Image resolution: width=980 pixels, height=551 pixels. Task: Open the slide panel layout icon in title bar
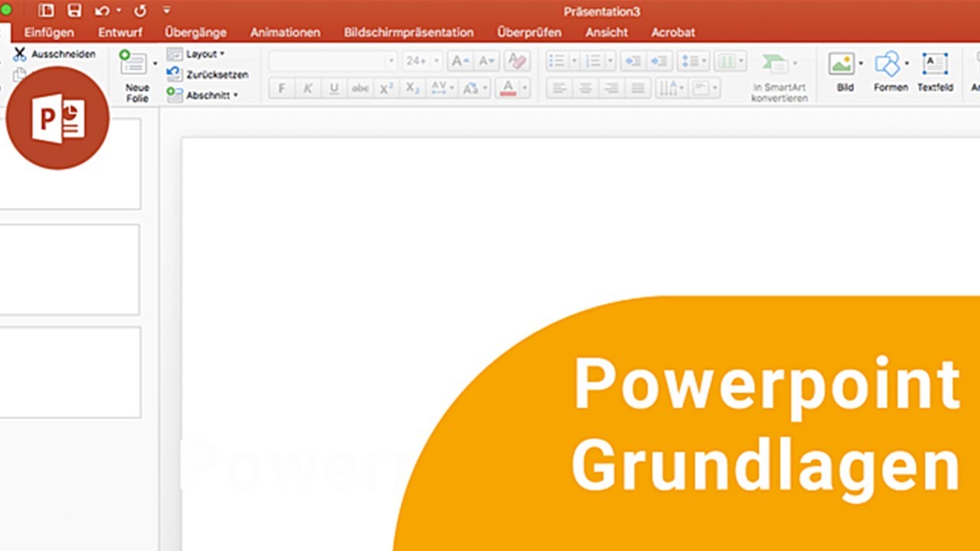click(x=46, y=11)
